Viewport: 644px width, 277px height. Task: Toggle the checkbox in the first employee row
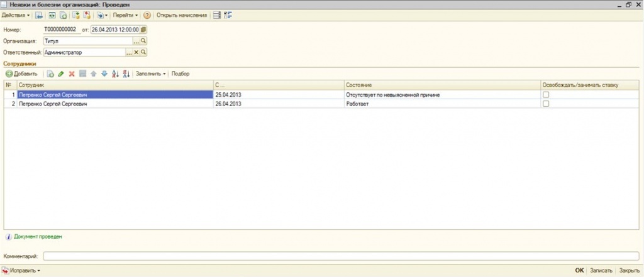point(546,94)
